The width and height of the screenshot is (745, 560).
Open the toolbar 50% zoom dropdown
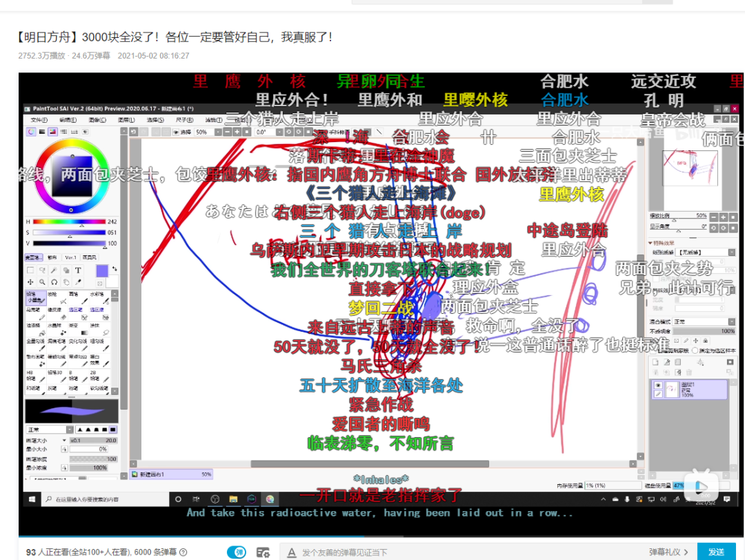(x=218, y=132)
